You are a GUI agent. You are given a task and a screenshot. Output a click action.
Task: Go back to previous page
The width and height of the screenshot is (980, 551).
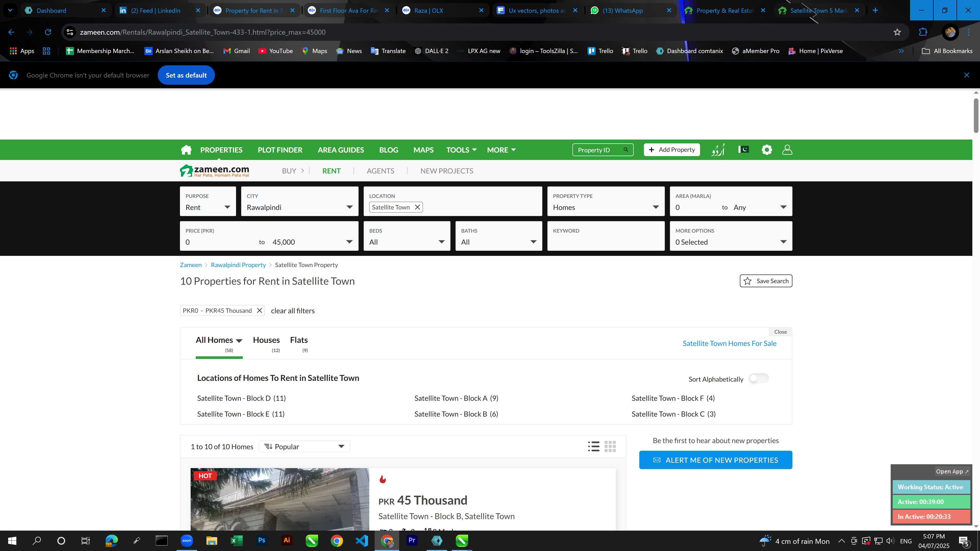pyautogui.click(x=11, y=32)
